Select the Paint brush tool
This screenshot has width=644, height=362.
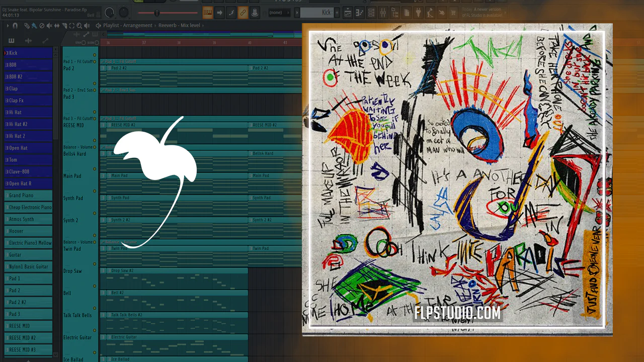point(34,25)
